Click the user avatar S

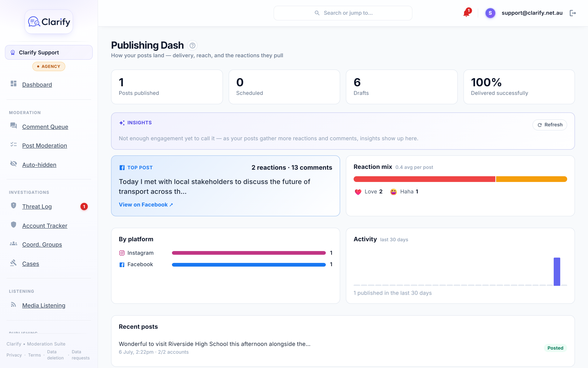click(x=490, y=13)
